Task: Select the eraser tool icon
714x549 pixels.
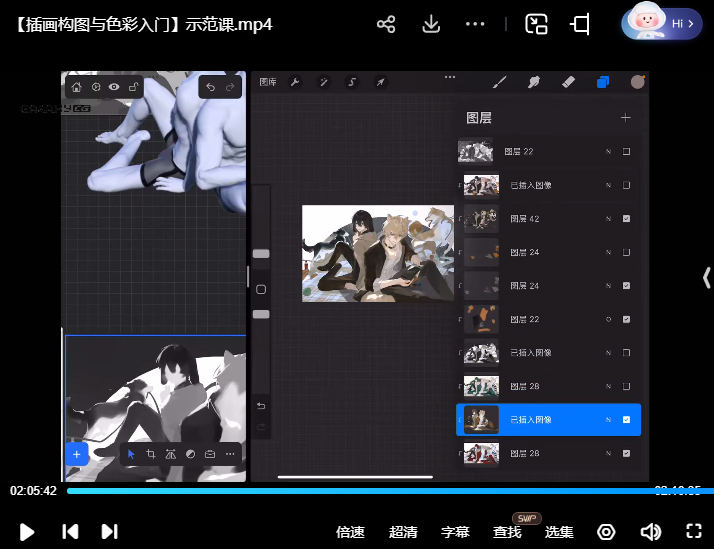Action: tap(568, 82)
